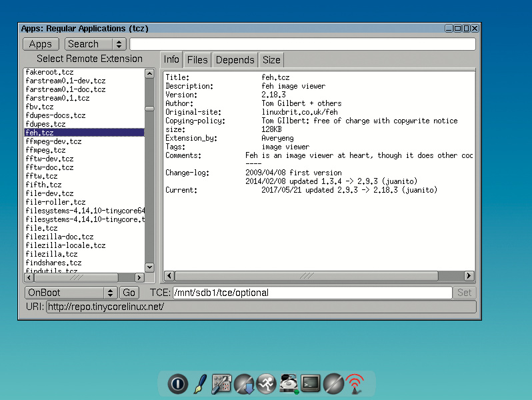This screenshot has width=532, height=400.
Task: Launch the Terminal from the dock
Action: pyautogui.click(x=311, y=384)
